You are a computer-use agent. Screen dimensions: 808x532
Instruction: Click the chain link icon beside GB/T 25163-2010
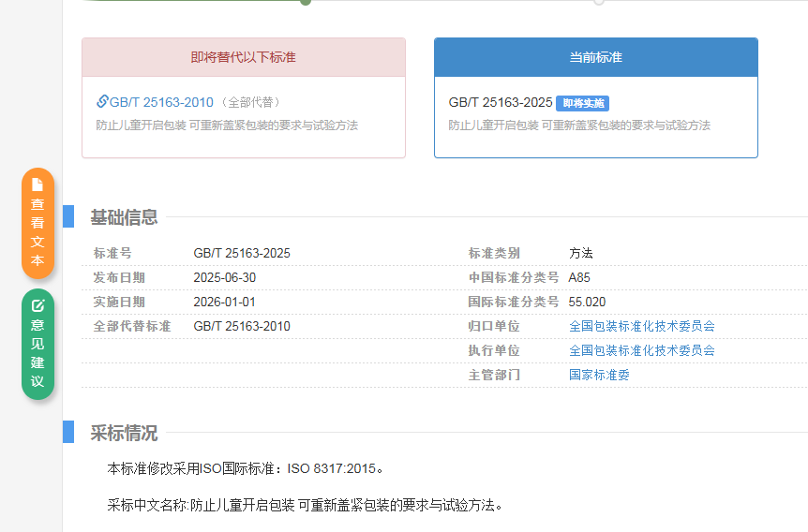click(102, 101)
